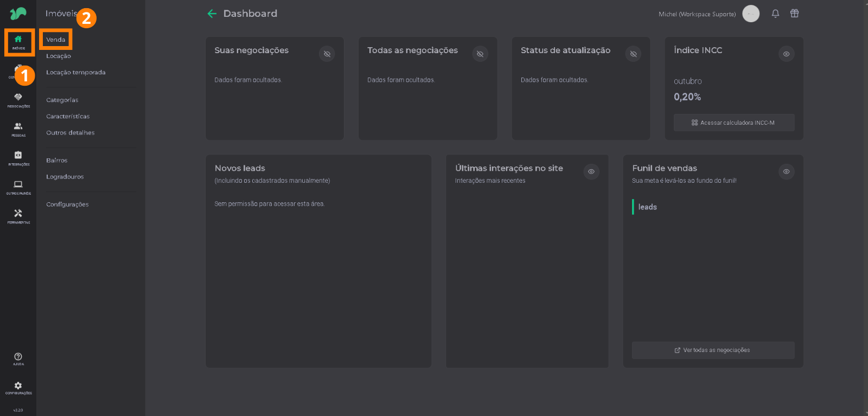Click '(Incluindo os cadastrados manualmente)' subtitle
The width and height of the screenshot is (868, 416).
point(272,181)
